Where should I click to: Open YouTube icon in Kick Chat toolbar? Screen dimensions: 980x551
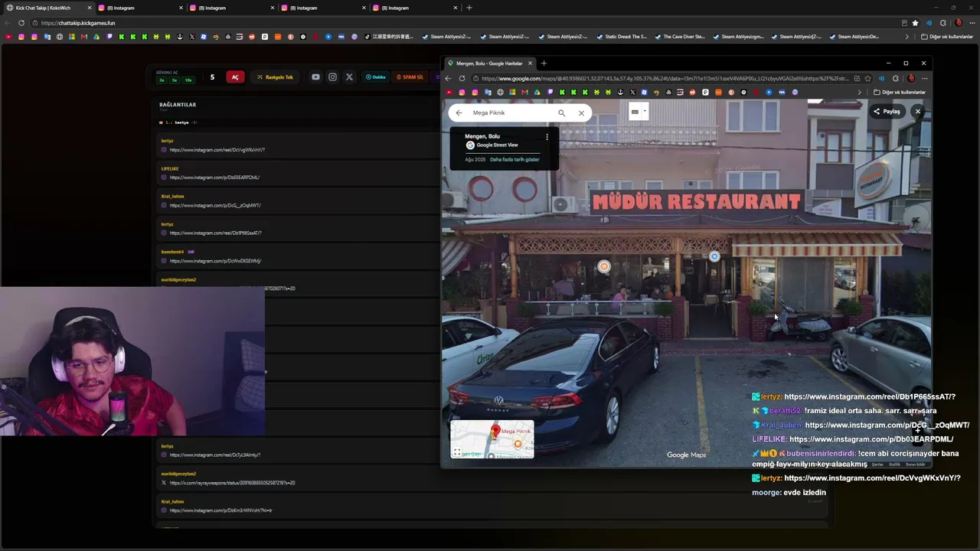(x=315, y=77)
